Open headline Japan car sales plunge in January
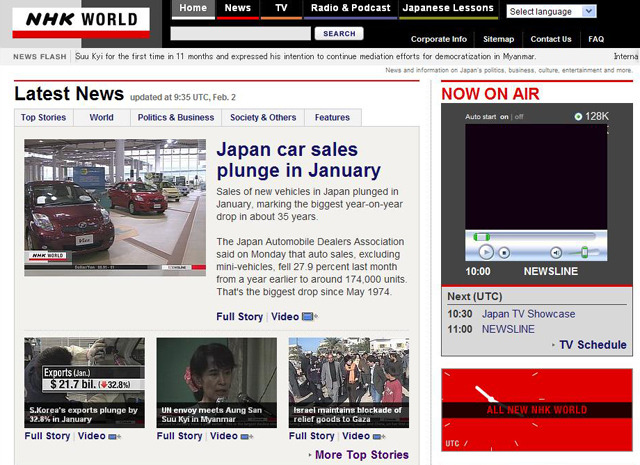This screenshot has width=640, height=465. pos(298,160)
